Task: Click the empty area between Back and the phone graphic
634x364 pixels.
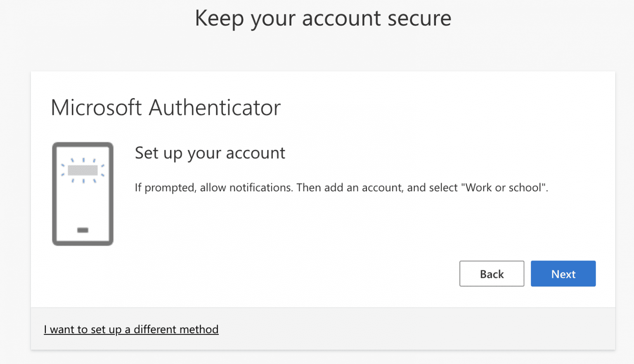Action: point(289,274)
